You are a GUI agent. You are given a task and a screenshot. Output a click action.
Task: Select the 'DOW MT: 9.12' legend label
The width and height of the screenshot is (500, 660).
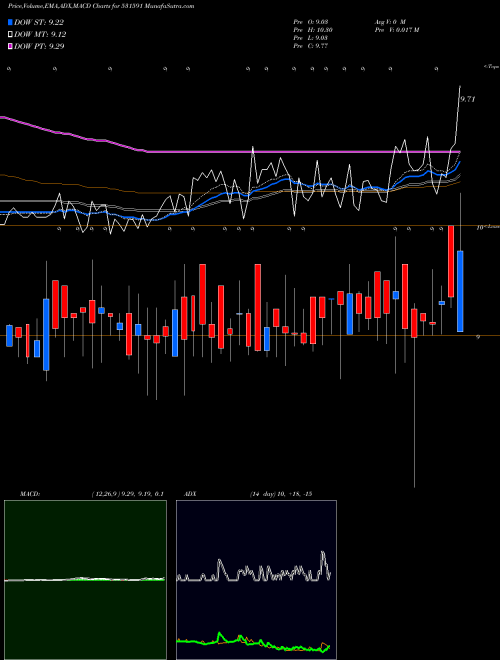point(40,35)
